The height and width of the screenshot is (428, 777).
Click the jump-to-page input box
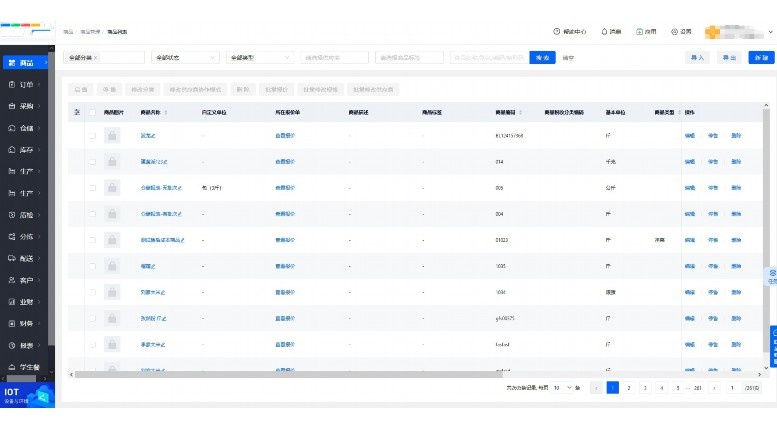[732, 388]
